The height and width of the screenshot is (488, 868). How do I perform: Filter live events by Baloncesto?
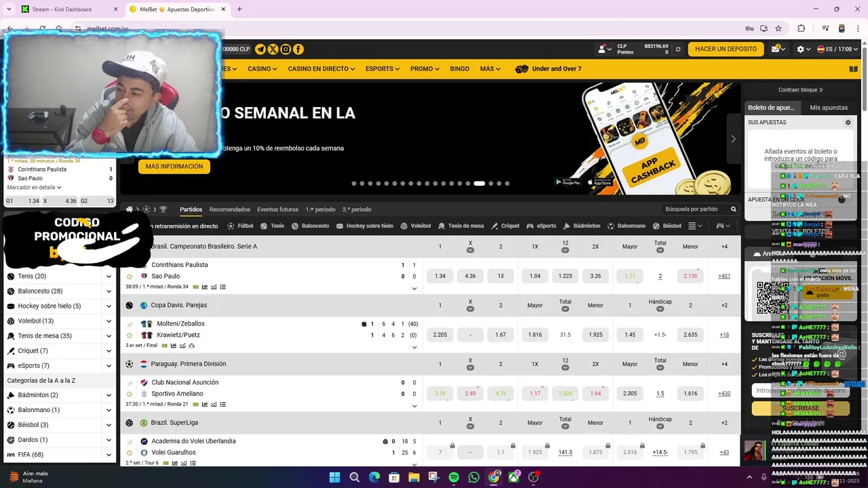coord(310,226)
